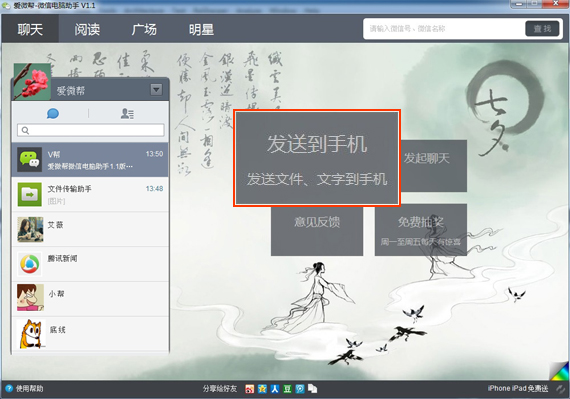The image size is (570, 399).
Task: Click the 文件传输助手 green folder icon
Action: point(30,194)
